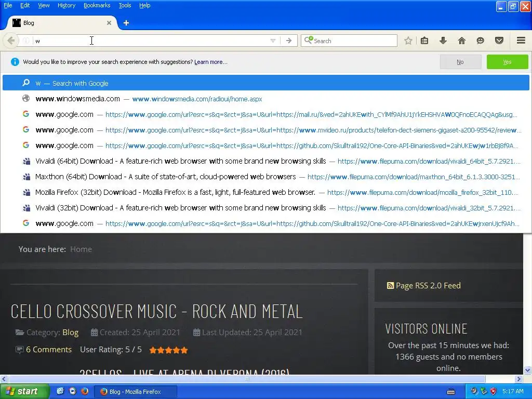The height and width of the screenshot is (399, 532).
Task: Open the Edit menu
Action: (x=25, y=5)
